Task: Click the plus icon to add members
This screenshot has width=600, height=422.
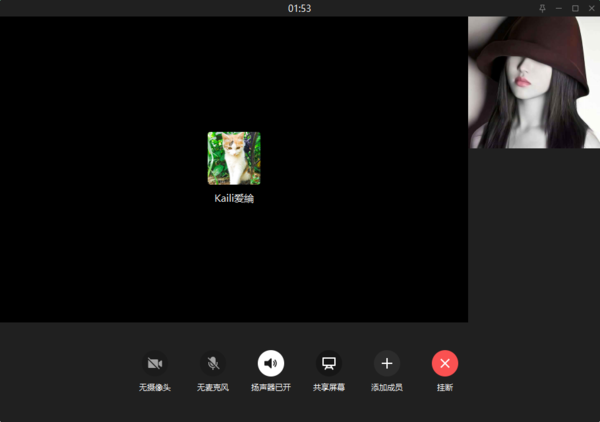Action: coord(387,363)
